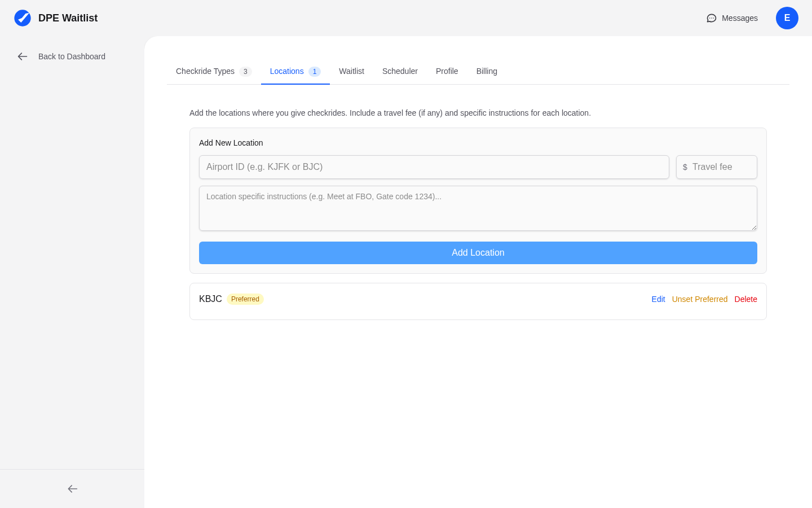The image size is (812, 508).
Task: Click the DPE Waitlist checkmark logo
Action: (x=23, y=17)
